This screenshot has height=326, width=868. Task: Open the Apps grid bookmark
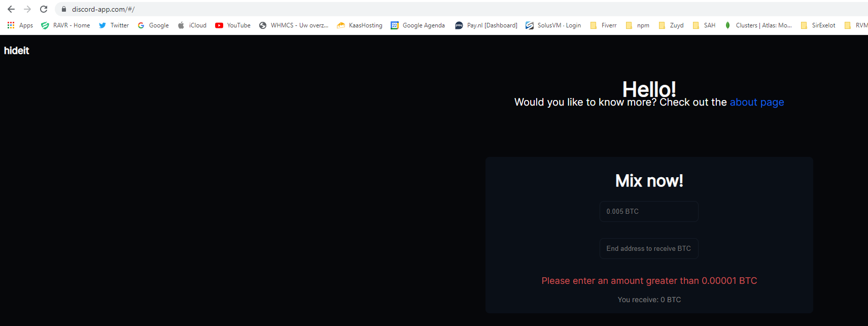(x=20, y=25)
